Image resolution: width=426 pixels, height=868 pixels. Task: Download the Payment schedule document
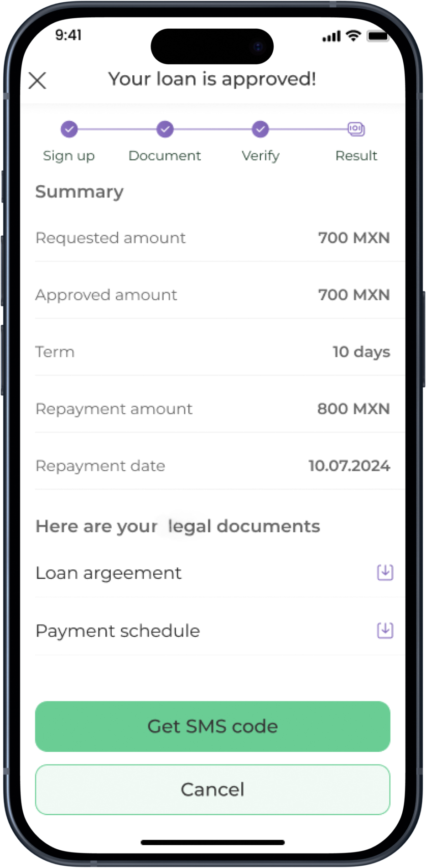coord(385,630)
